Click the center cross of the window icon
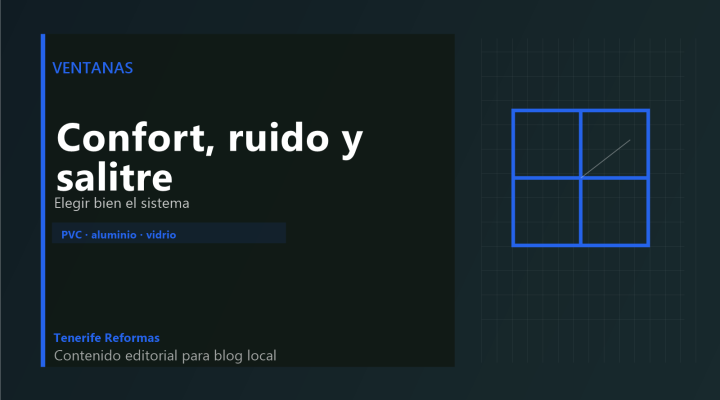This screenshot has width=720, height=400. click(x=581, y=178)
